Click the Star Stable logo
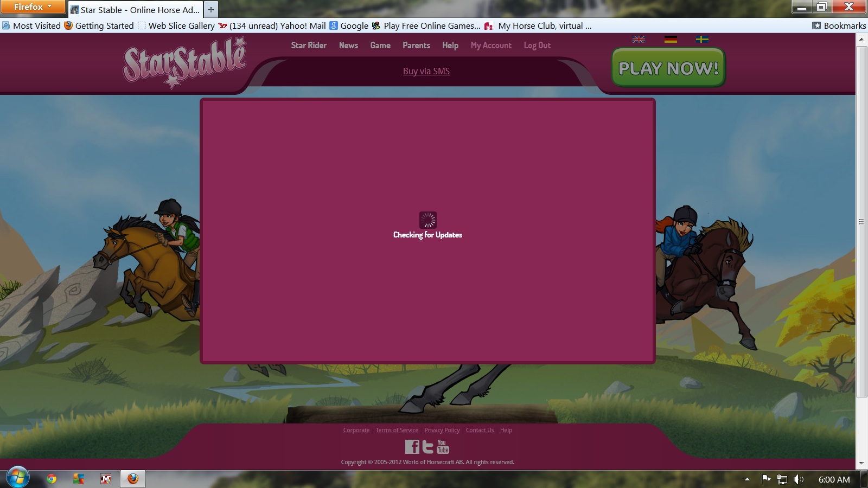Viewport: 868px width, 488px height. 184,62
